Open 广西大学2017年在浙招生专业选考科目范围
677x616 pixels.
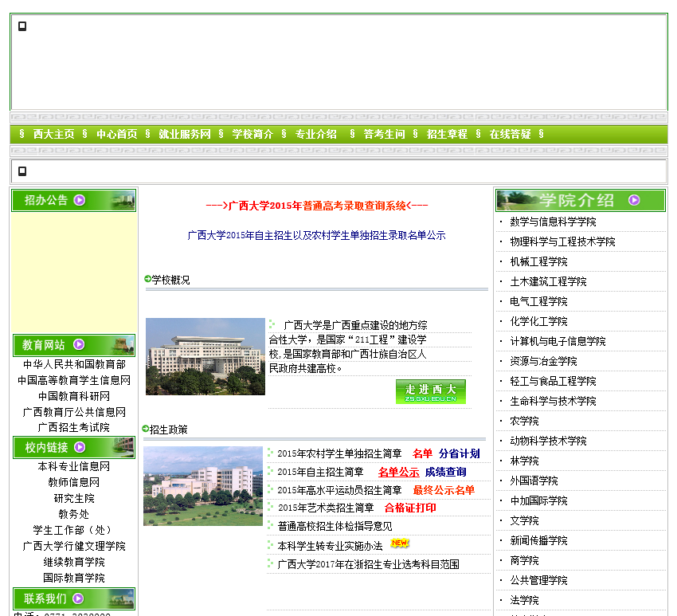[x=368, y=564]
